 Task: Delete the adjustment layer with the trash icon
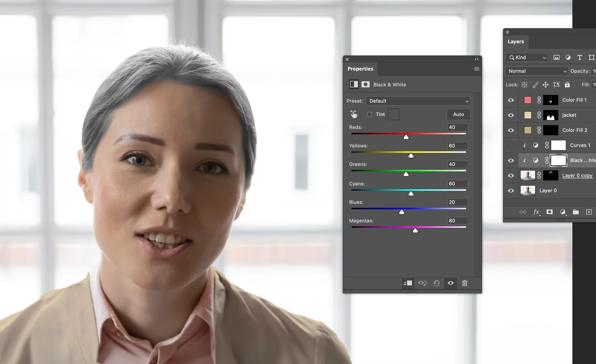465,283
